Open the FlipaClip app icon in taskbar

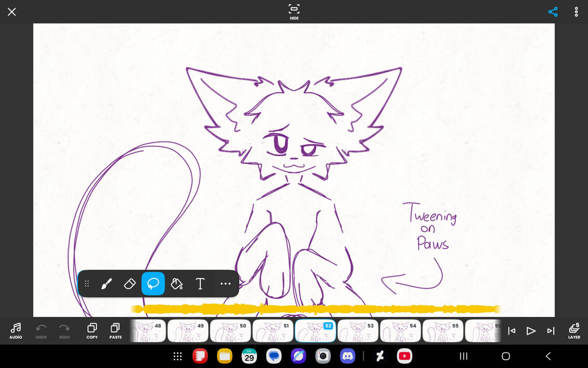[380, 356]
